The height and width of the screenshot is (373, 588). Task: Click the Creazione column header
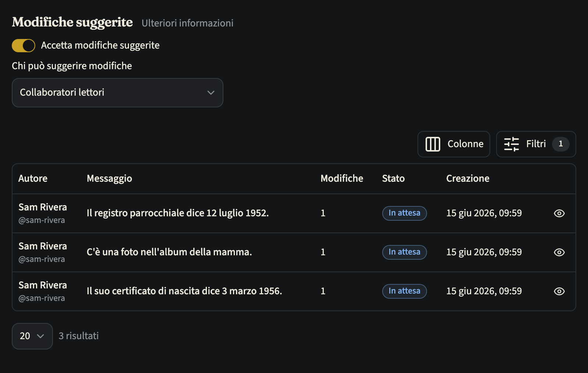click(468, 178)
